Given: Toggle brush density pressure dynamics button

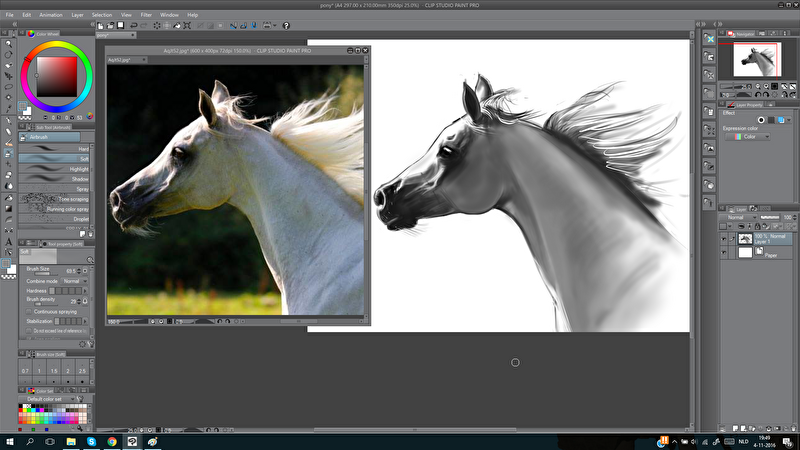Looking at the screenshot, I should pos(85,301).
